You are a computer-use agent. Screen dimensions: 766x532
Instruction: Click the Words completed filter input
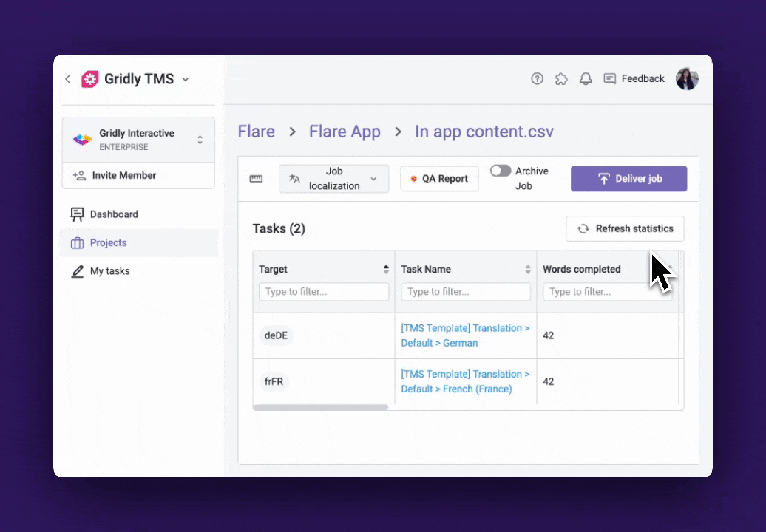[608, 292]
